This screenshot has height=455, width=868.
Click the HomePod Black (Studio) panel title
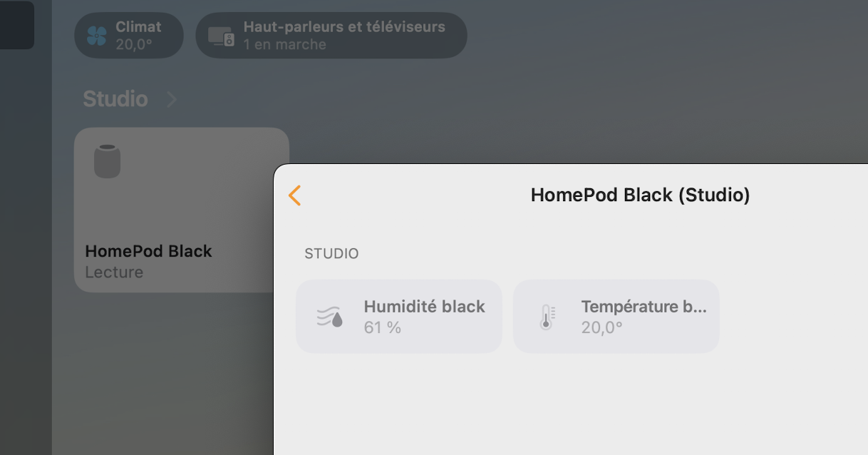pyautogui.click(x=641, y=195)
